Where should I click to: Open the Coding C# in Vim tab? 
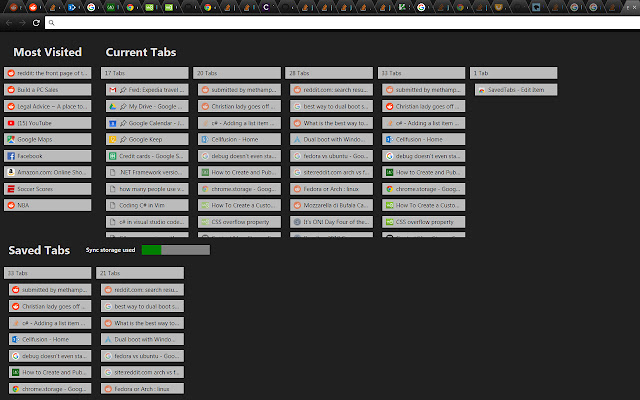coord(147,205)
